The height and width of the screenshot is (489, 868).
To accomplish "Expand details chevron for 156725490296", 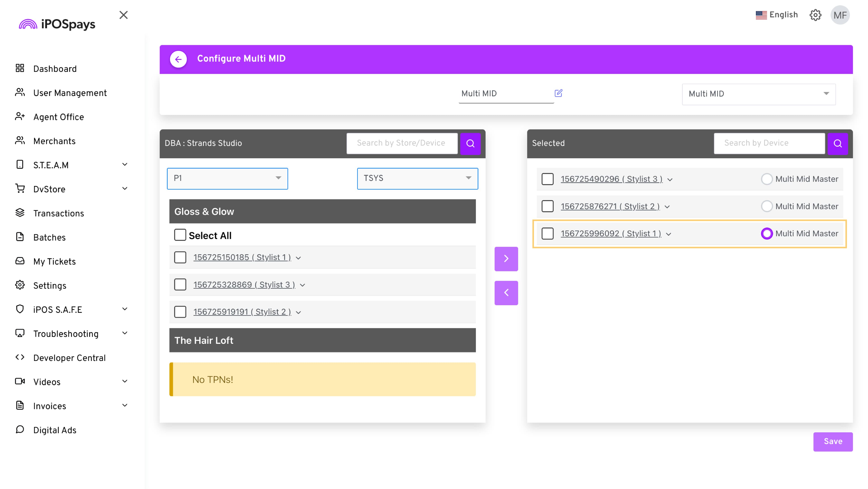I will pos(670,180).
